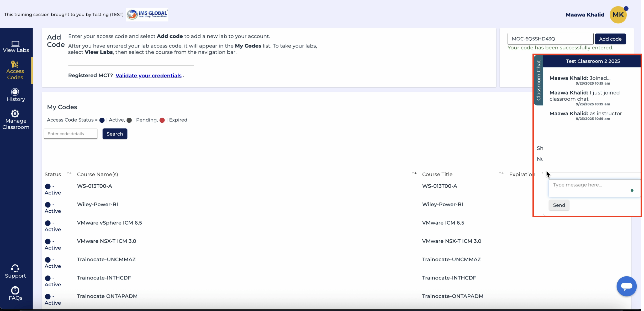Open the History page icon
644x311 pixels.
(x=15, y=92)
